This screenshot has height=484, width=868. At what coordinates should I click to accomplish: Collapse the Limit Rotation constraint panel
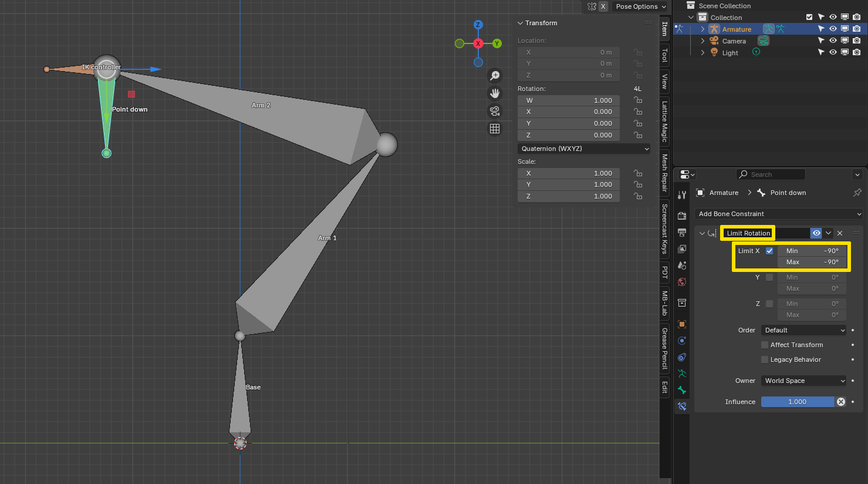702,233
